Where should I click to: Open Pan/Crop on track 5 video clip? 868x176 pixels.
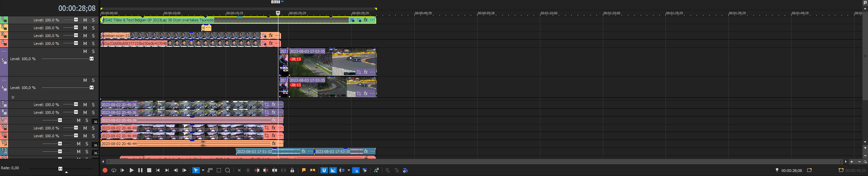coord(359,72)
